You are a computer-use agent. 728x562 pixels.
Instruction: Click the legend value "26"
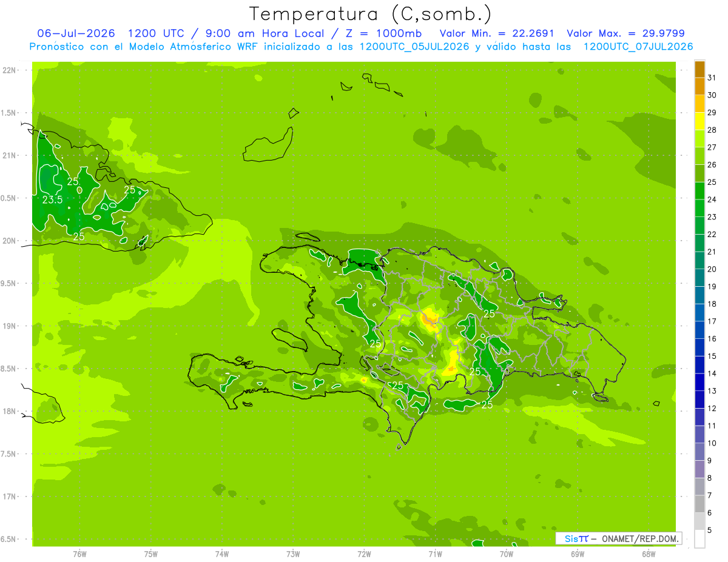pyautogui.click(x=712, y=165)
